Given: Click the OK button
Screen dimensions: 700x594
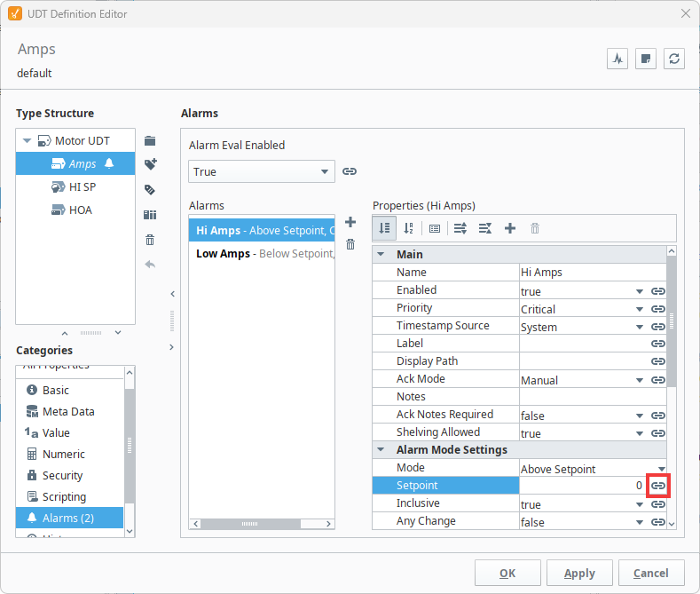Looking at the screenshot, I should (507, 573).
